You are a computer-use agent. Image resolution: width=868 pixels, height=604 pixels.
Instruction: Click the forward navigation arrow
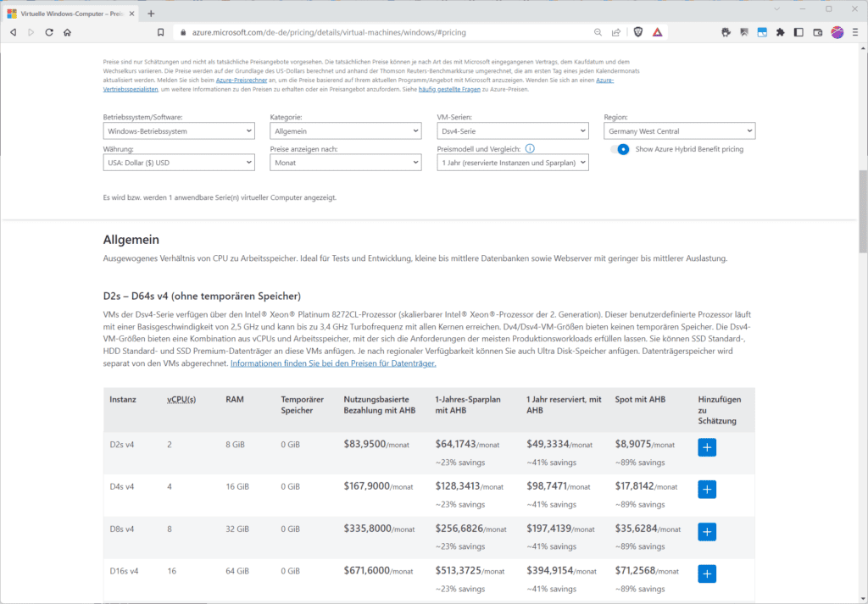click(x=31, y=33)
